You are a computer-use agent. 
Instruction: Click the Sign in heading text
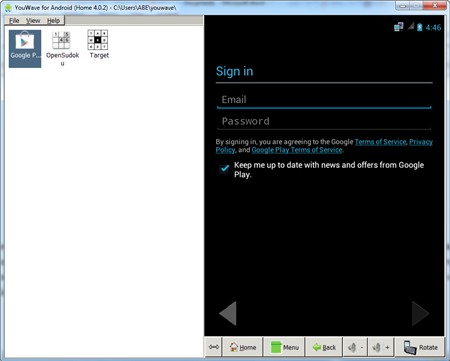[234, 71]
